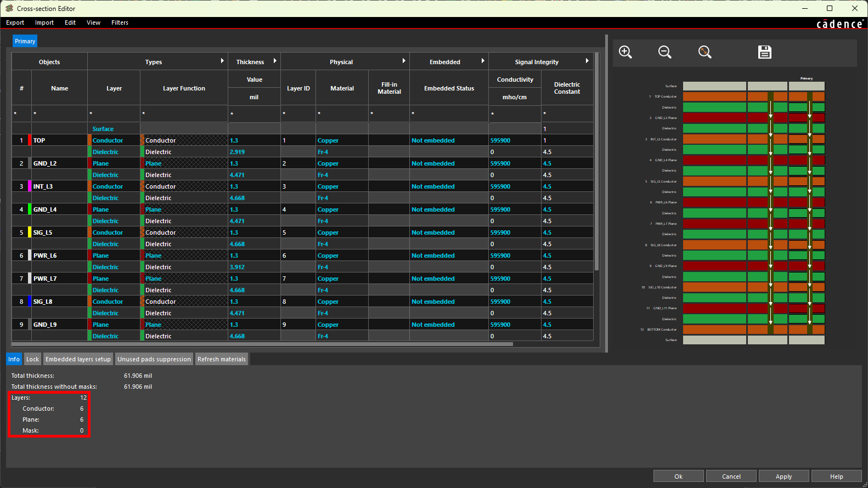The image size is (868, 488).
Task: Open the Filters menu
Action: 120,22
